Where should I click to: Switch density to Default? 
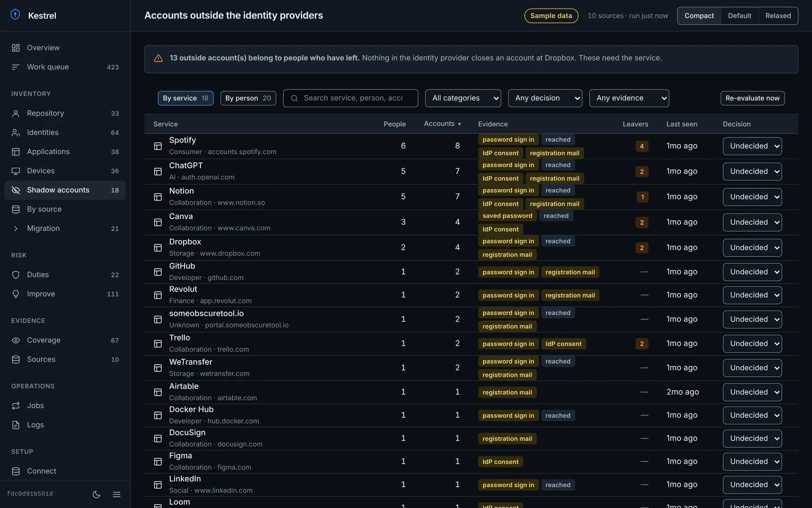point(740,16)
